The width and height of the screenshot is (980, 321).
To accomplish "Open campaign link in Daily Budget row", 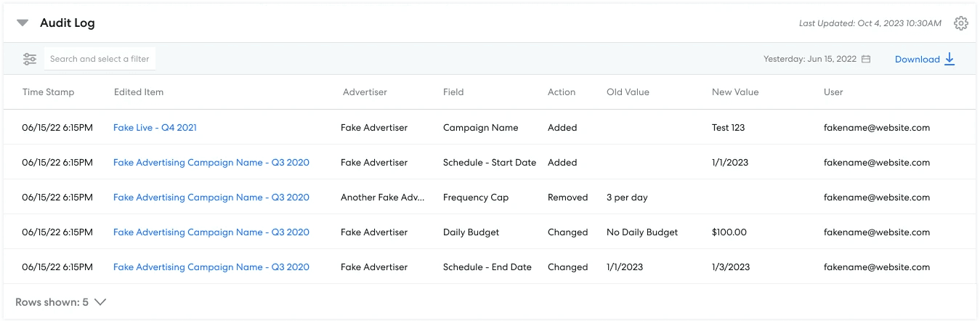I will point(211,232).
